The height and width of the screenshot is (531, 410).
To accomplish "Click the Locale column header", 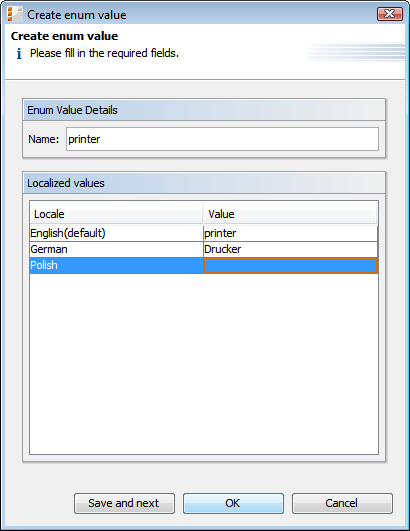I will tap(116, 214).
